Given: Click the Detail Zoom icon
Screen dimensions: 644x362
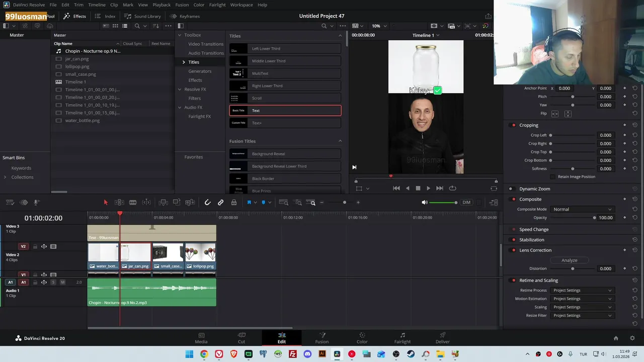Looking at the screenshot, I should coord(298,202).
